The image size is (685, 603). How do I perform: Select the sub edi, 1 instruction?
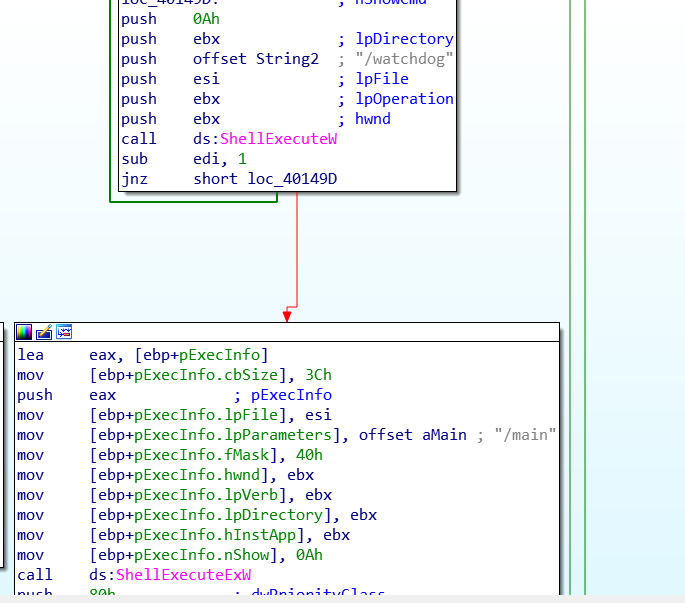(184, 159)
